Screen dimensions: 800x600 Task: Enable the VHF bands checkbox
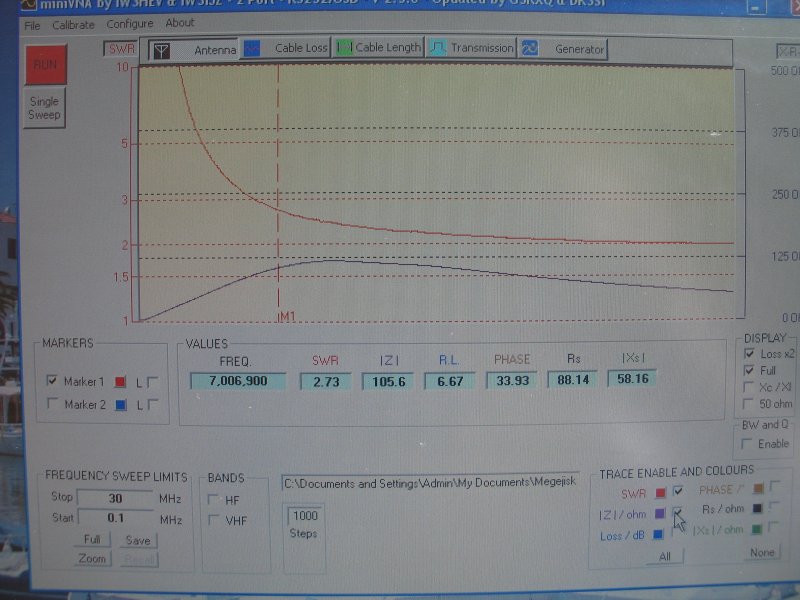pos(214,520)
